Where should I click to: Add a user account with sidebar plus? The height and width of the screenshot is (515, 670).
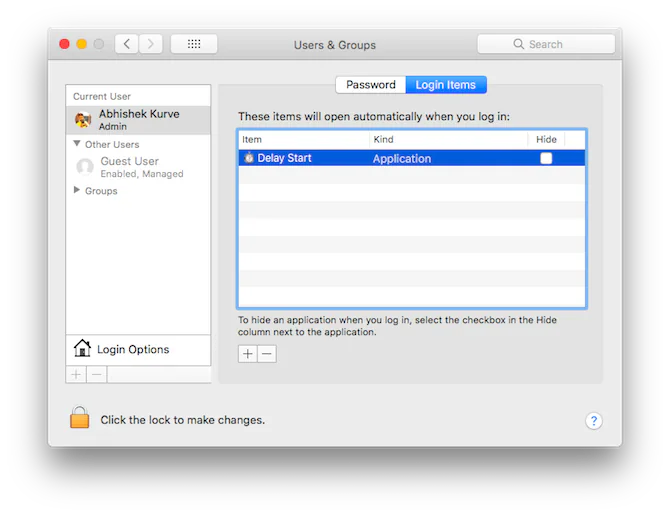(76, 375)
